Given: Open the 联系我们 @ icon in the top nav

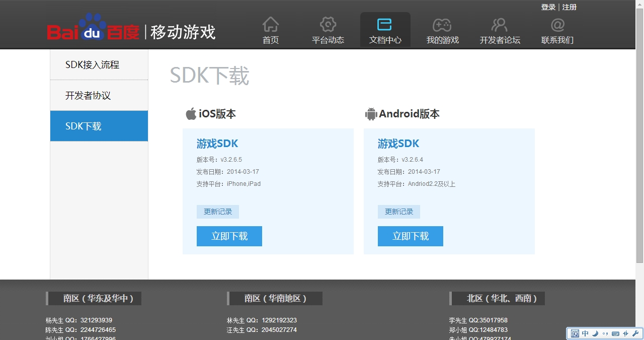Looking at the screenshot, I should (557, 24).
